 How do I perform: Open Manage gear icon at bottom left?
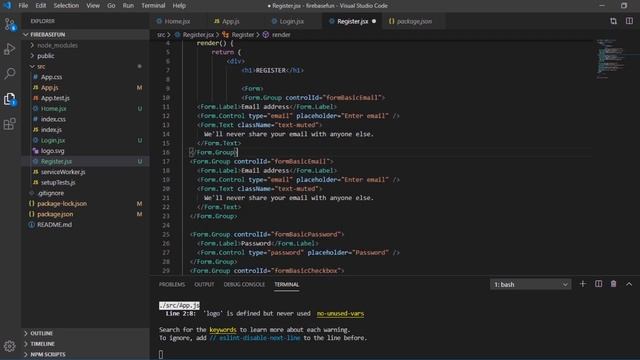[x=10, y=346]
